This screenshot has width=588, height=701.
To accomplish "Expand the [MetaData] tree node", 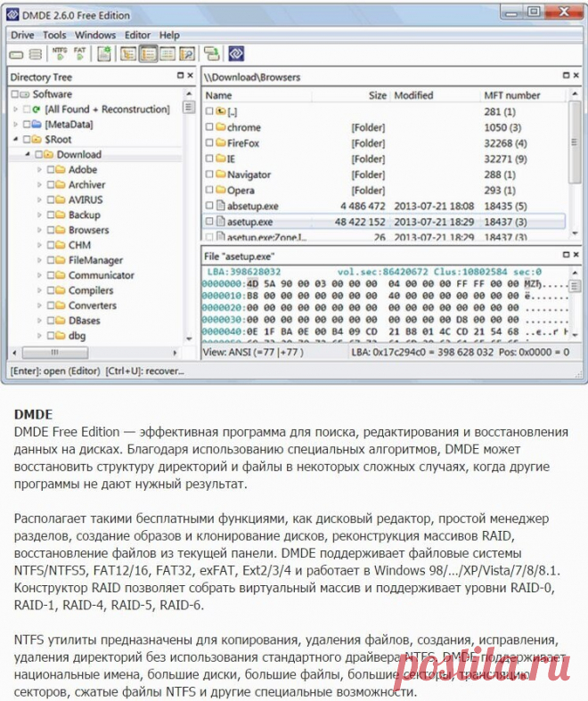I will [16, 124].
